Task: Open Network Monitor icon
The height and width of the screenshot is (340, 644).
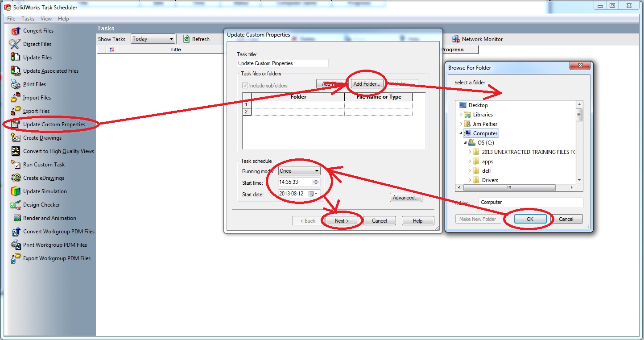Action: [456, 39]
